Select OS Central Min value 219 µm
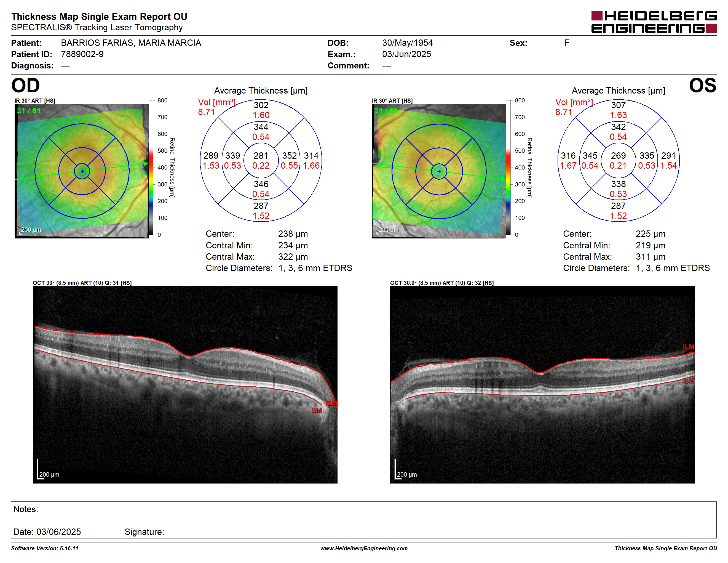Image resolution: width=728 pixels, height=563 pixels. (x=650, y=246)
